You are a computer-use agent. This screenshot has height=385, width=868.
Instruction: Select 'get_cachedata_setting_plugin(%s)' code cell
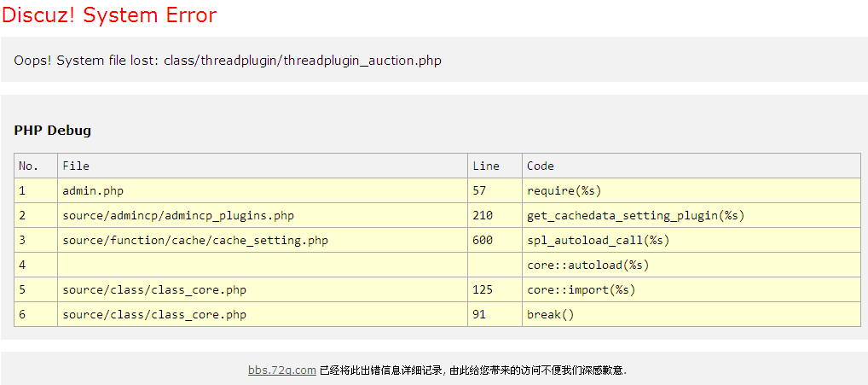click(x=691, y=215)
